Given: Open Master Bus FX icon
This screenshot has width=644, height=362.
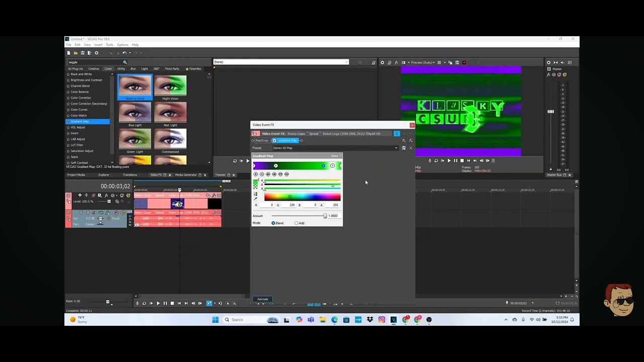Looking at the screenshot, I should (549, 74).
